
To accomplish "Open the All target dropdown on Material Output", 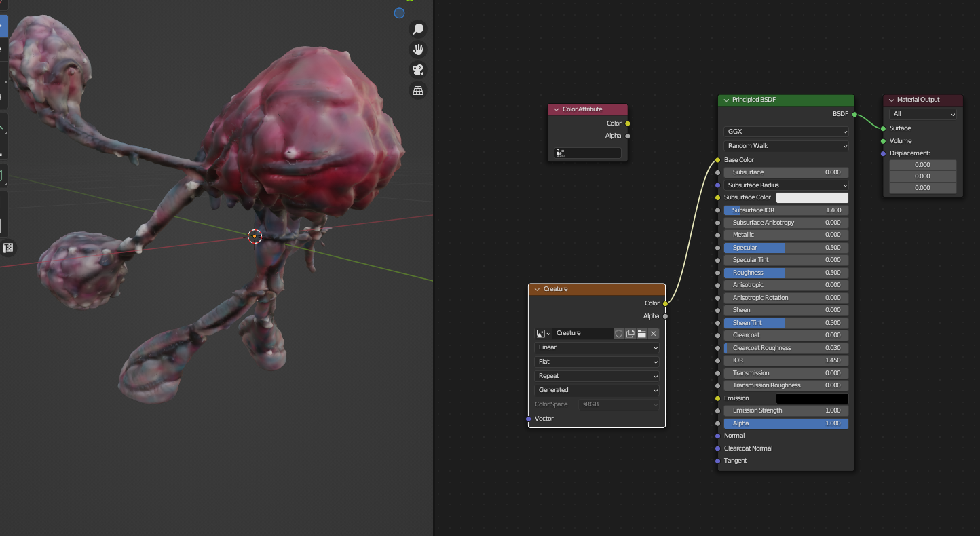I will 923,114.
